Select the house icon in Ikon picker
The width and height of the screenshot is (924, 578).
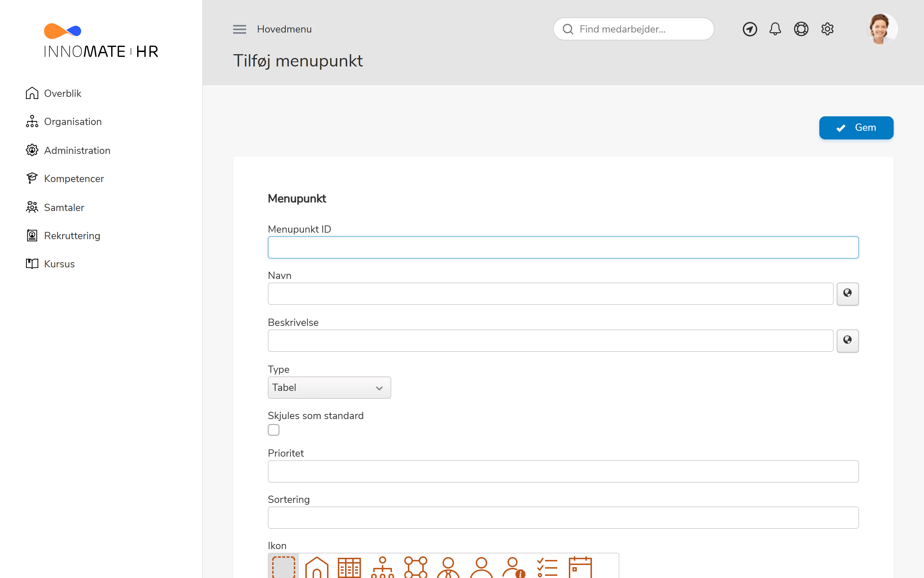point(317,567)
